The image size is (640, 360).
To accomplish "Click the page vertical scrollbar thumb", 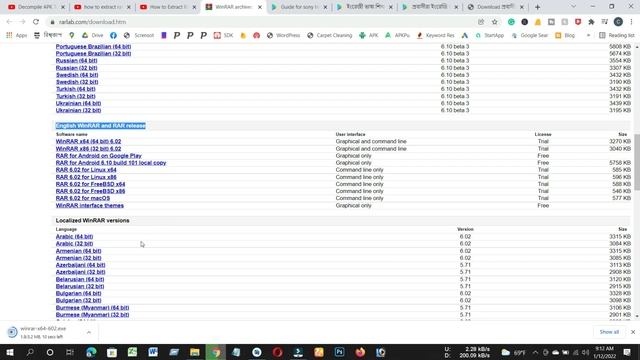I will tap(636, 162).
